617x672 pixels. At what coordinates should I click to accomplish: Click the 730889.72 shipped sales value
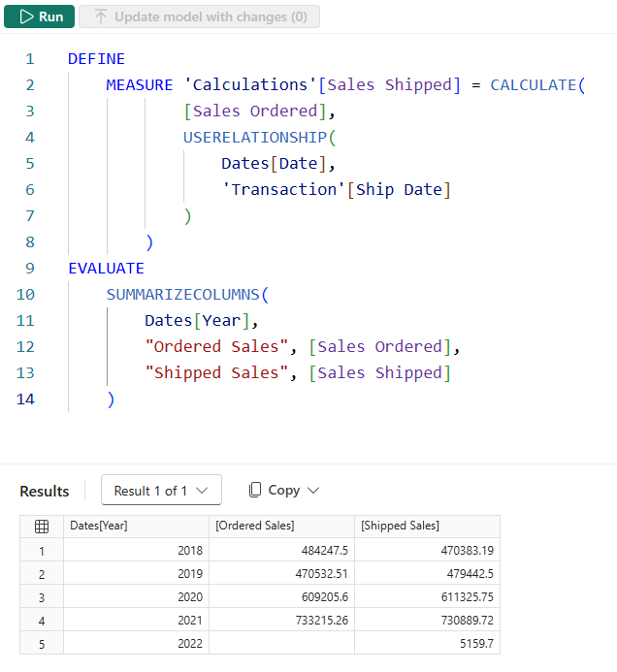(428, 620)
